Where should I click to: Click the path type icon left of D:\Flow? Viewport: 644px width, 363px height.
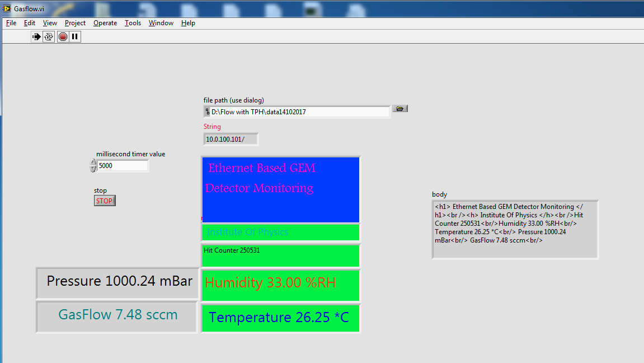[x=207, y=112]
